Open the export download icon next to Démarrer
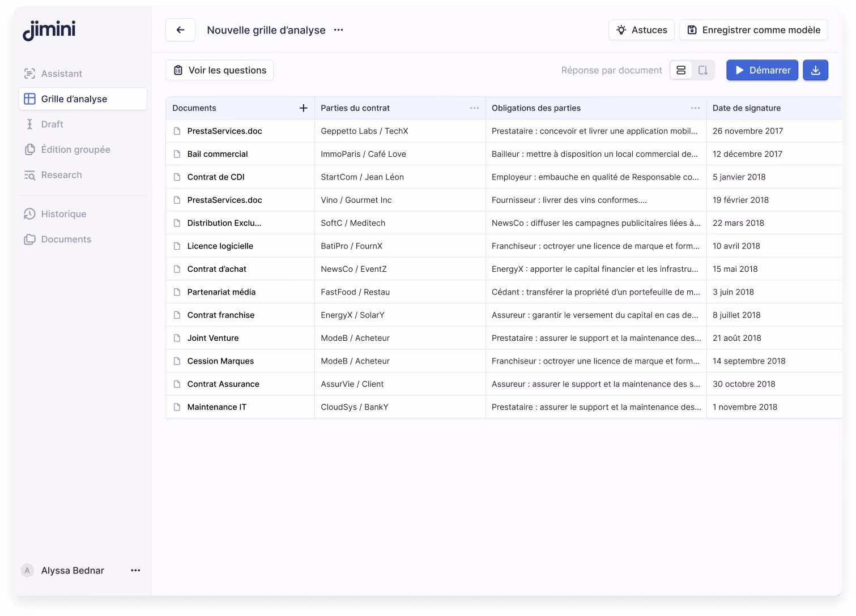Image resolution: width=856 pixels, height=616 pixels. 815,70
